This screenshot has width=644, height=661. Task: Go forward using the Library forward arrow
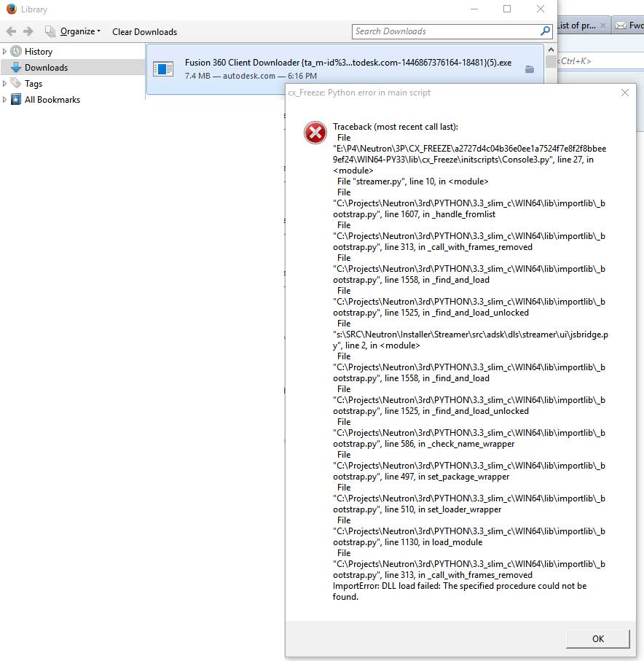(28, 31)
